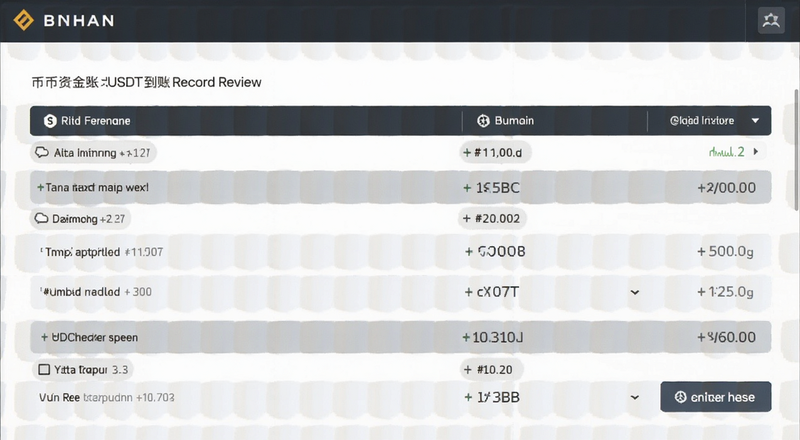
Task: Click the USDT Record Review page title
Action: pos(146,82)
